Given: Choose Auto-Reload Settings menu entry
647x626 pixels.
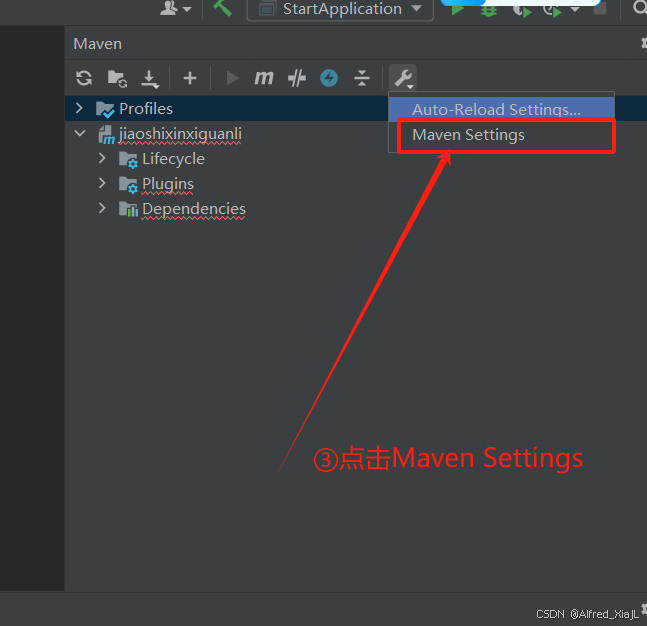Looking at the screenshot, I should [501, 109].
